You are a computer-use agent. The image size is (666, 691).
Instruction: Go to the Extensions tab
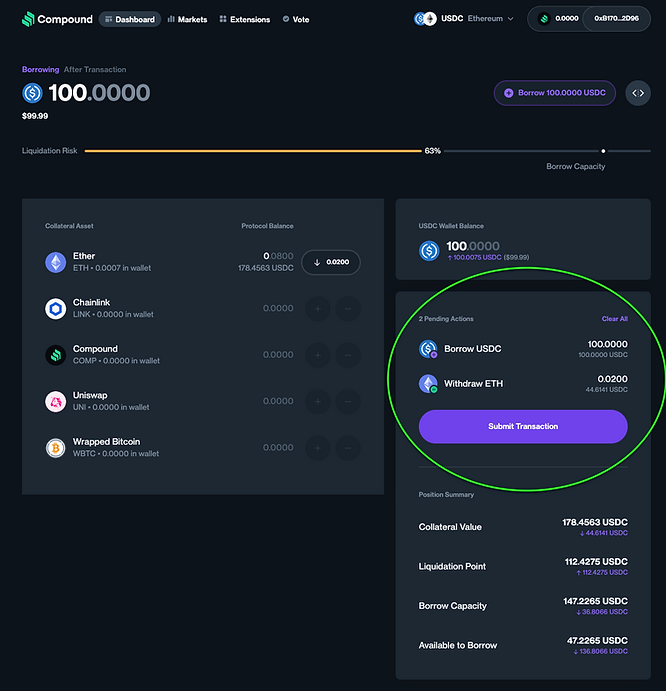click(244, 19)
